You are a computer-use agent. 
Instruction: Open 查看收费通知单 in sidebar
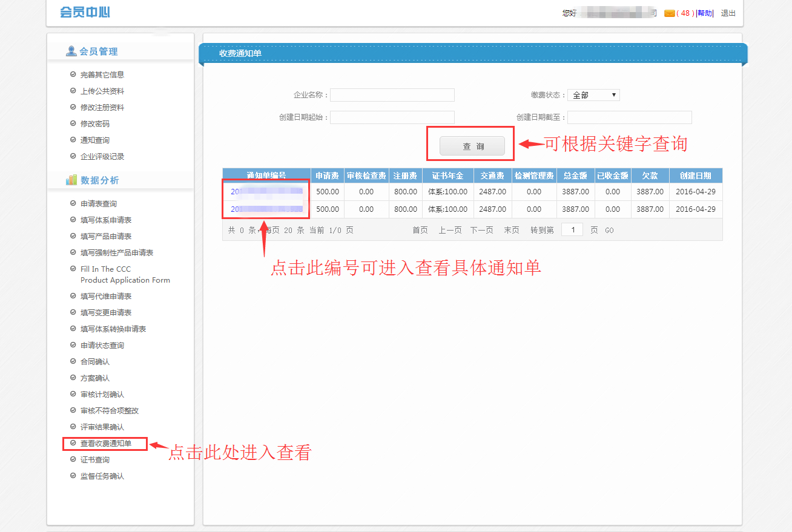[105, 444]
